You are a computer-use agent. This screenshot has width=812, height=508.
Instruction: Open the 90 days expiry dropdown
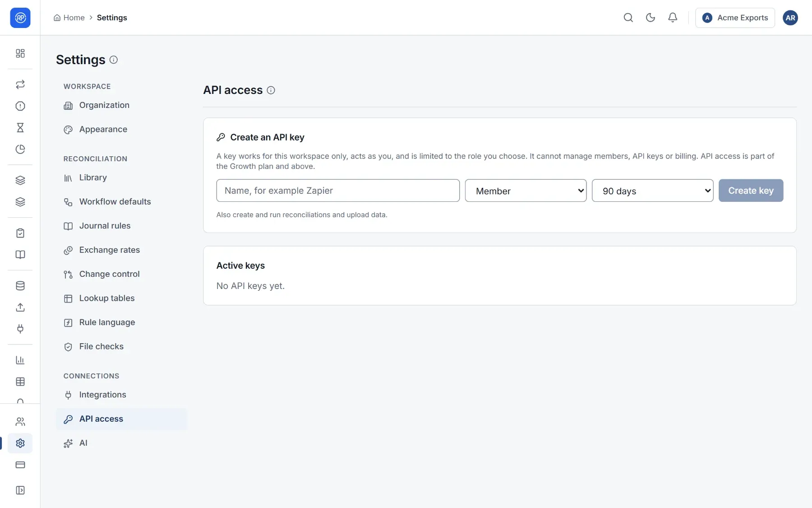[653, 191]
